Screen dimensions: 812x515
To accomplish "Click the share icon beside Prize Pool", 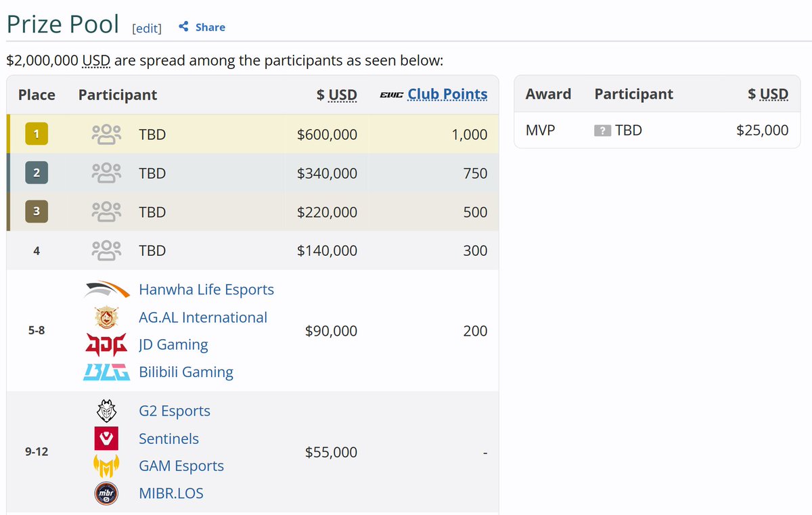I will coord(183,27).
